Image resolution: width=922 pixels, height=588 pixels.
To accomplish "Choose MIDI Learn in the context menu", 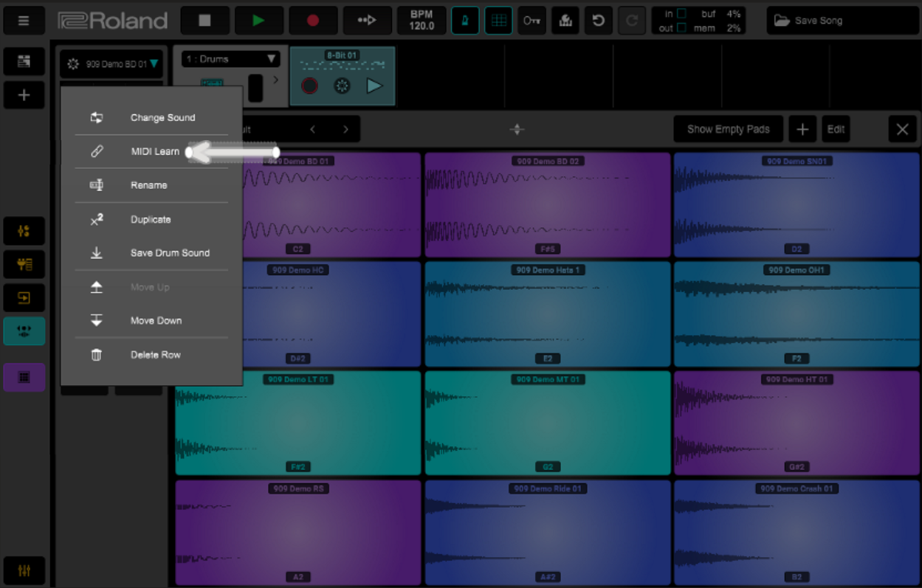I will point(151,151).
